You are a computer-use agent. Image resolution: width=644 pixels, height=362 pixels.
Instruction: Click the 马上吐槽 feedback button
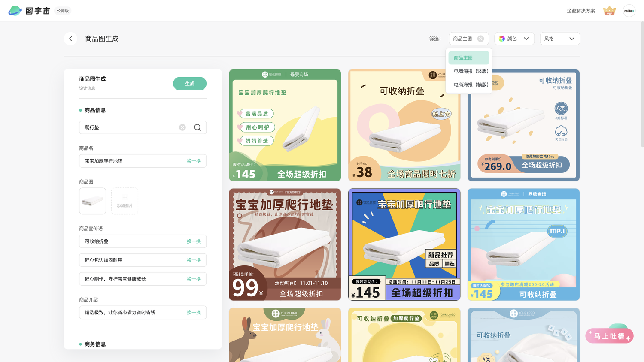click(x=609, y=336)
